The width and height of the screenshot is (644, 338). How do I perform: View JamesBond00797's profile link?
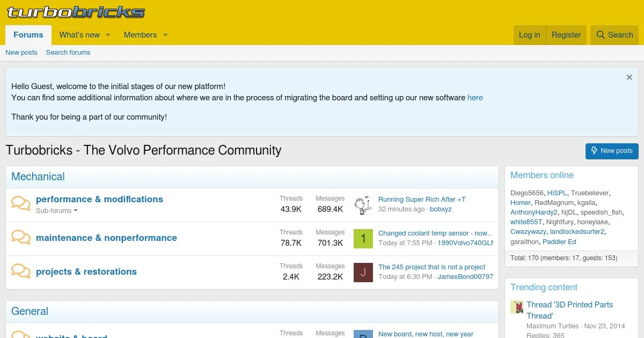[x=465, y=277]
